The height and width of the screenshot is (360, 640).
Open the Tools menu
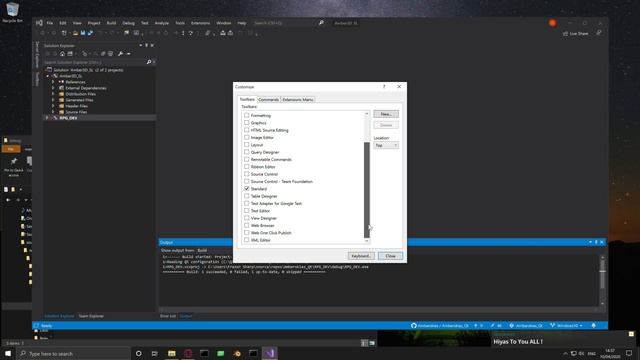click(180, 23)
